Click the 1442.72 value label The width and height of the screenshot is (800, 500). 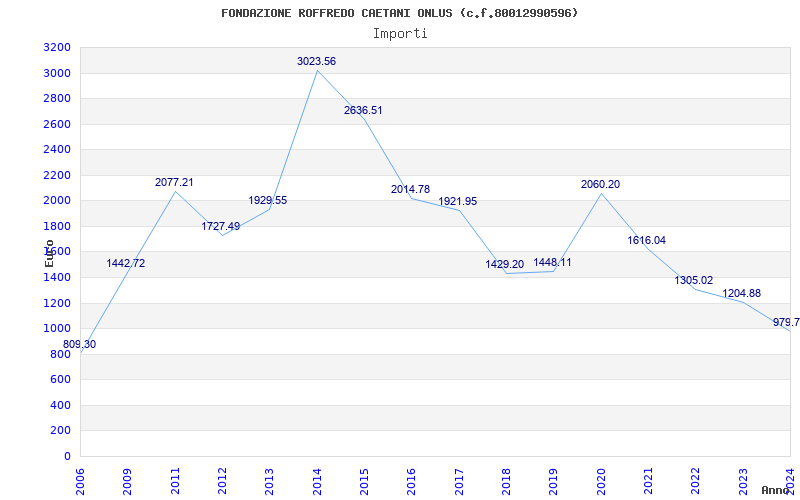126,263
